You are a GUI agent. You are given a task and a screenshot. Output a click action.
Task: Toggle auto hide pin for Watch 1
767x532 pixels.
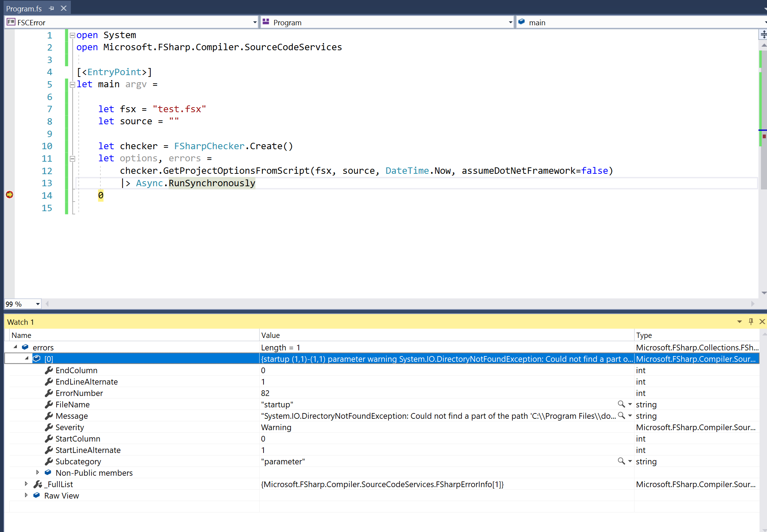751,322
